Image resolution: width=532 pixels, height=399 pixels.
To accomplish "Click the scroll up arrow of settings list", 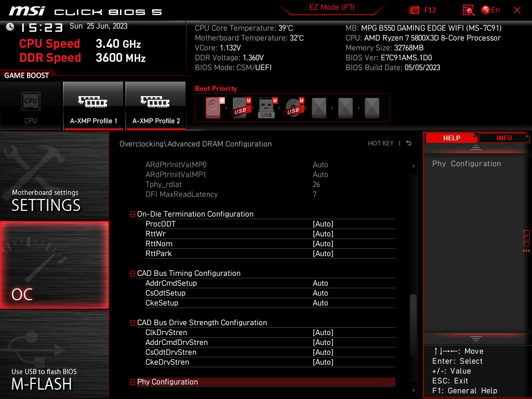I will click(x=413, y=166).
